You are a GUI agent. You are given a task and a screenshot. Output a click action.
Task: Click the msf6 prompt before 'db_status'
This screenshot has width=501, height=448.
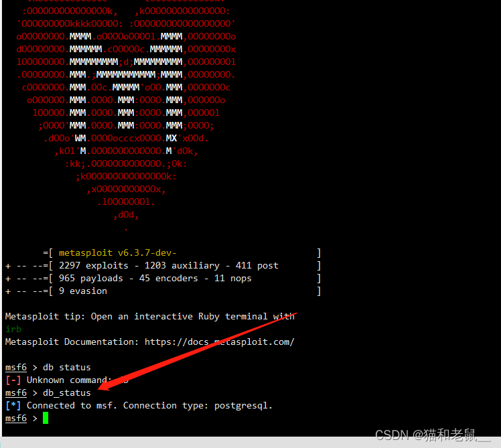click(16, 392)
